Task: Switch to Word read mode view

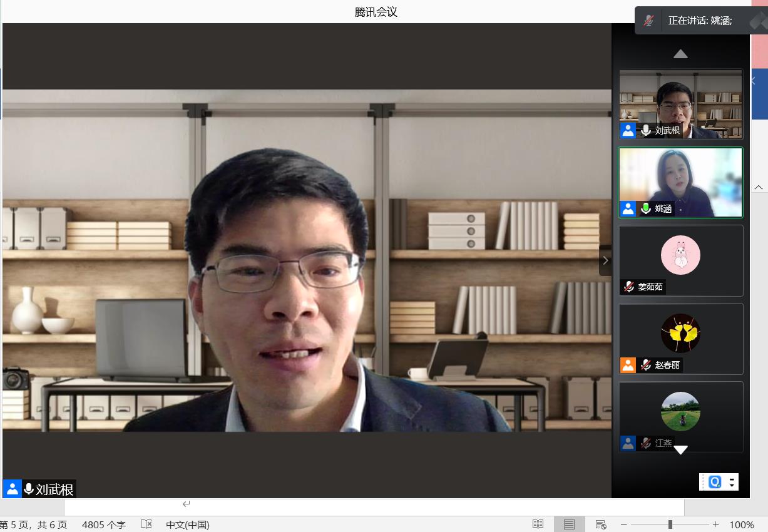Action: (538, 524)
